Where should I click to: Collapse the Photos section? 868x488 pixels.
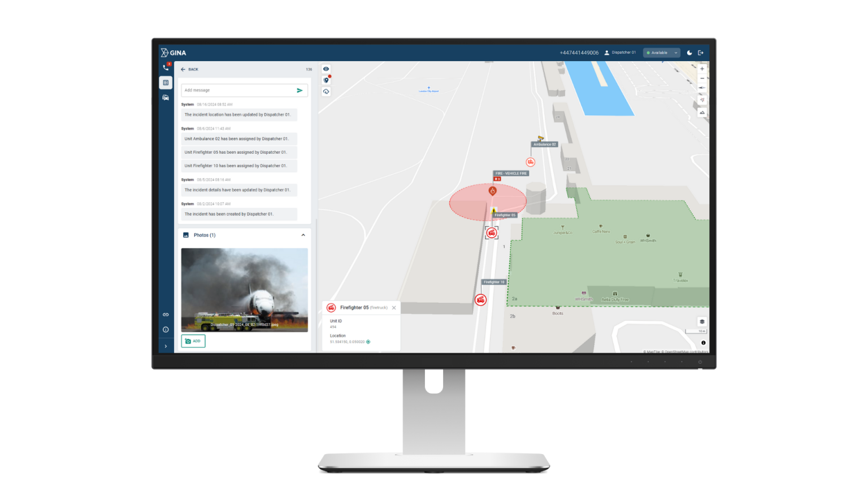tap(303, 235)
